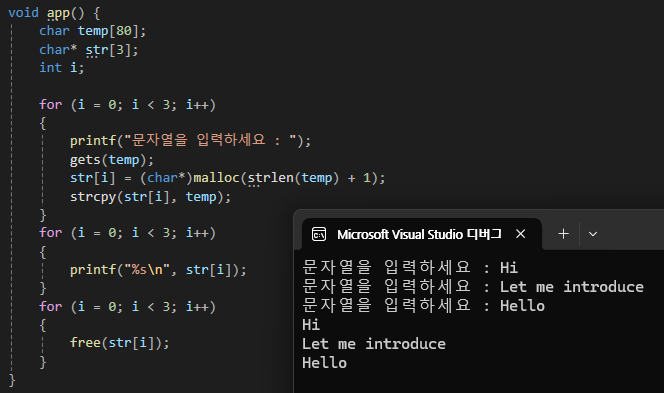Click the 'free(str[i]);' line
The height and width of the screenshot is (393, 664).
[x=119, y=343]
